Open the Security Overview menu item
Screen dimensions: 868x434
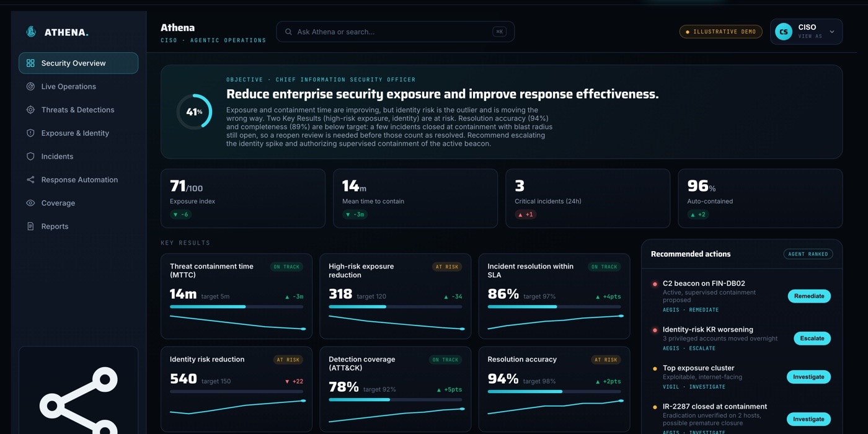(x=78, y=63)
